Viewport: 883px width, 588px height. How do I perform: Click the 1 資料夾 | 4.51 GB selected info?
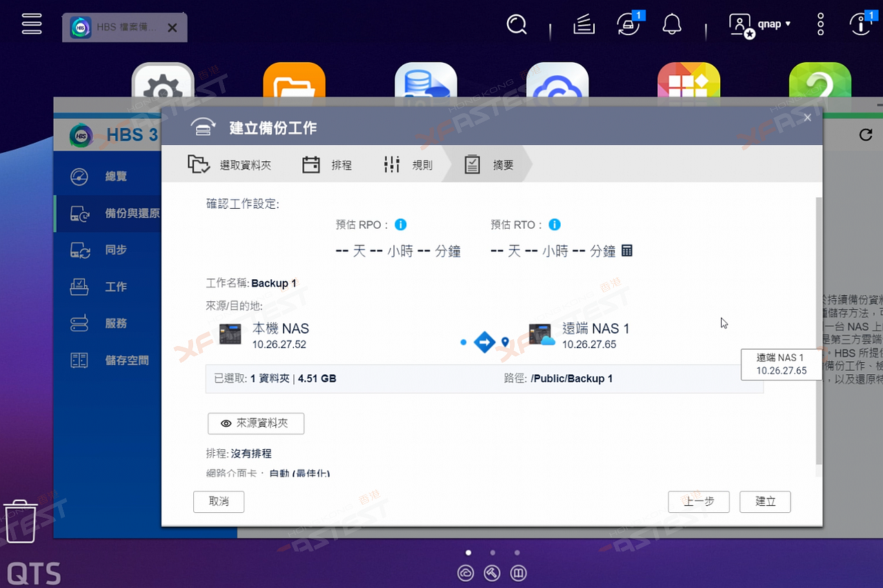click(293, 378)
